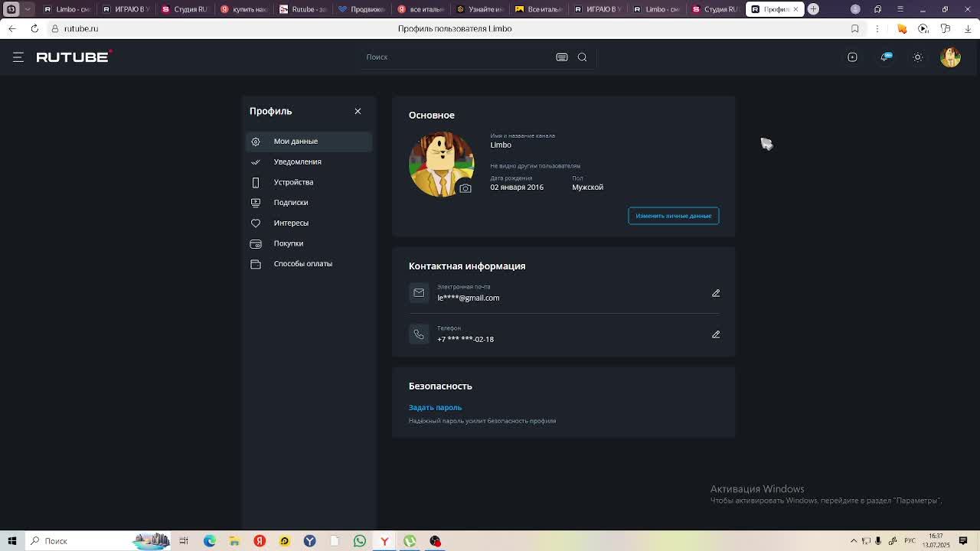Switch to the купить нак tab
980x551 pixels.
click(244, 9)
